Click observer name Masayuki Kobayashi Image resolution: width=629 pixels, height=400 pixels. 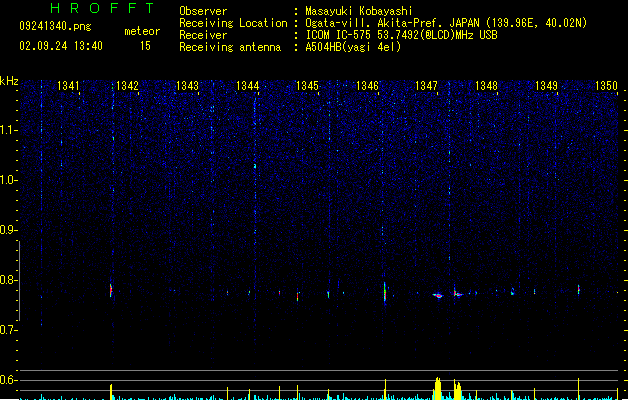[359, 11]
